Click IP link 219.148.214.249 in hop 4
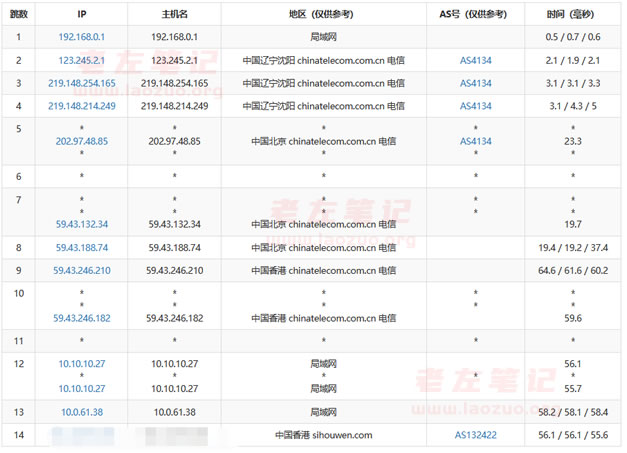Screen dimensions: 627x453 coord(82,106)
